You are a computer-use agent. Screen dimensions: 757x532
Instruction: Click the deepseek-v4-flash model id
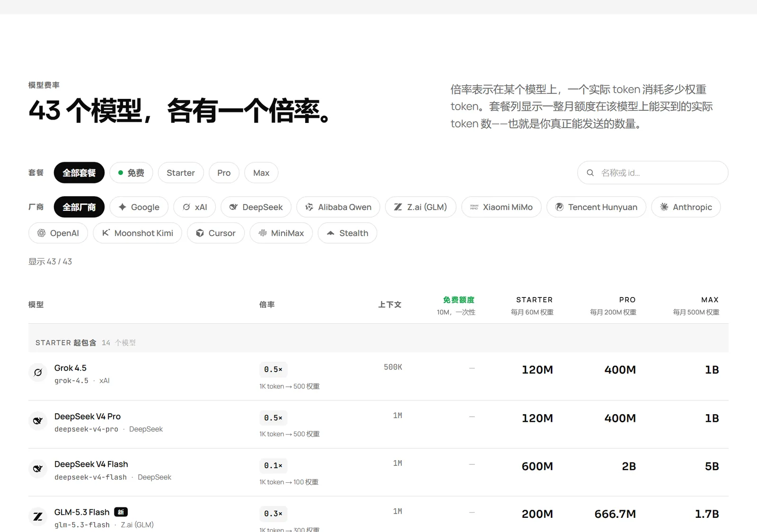pos(90,477)
